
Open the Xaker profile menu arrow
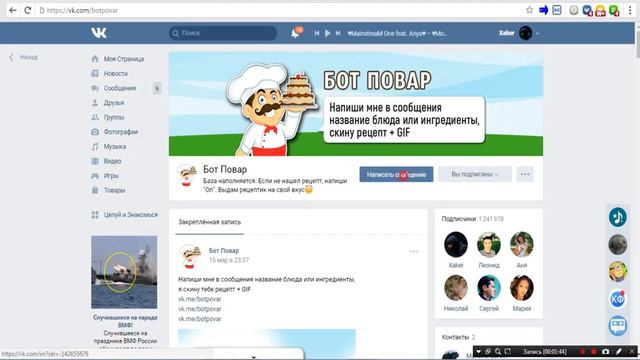(537, 33)
